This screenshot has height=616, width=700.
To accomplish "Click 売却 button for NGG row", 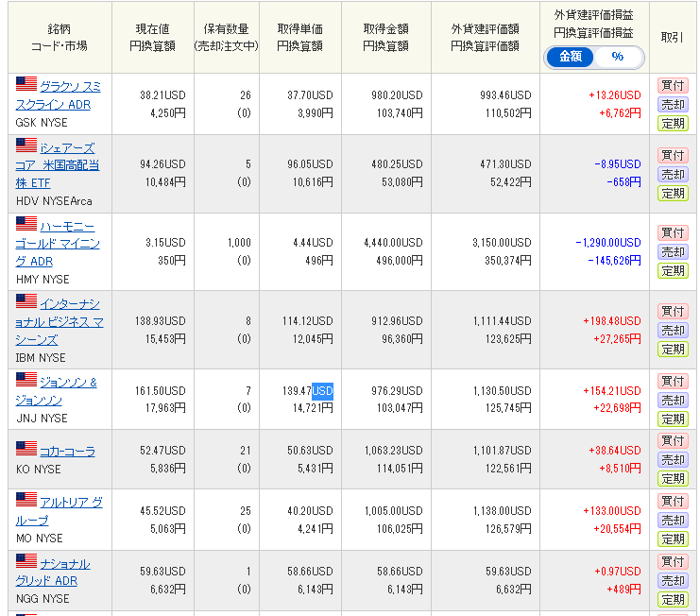I will point(673,581).
